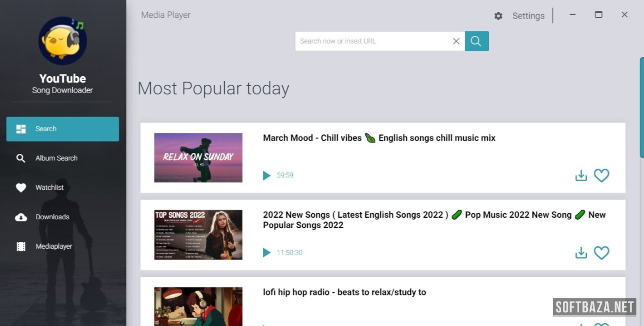Open Settings via the gear icon
Image resolution: width=644 pixels, height=326 pixels.
[498, 16]
